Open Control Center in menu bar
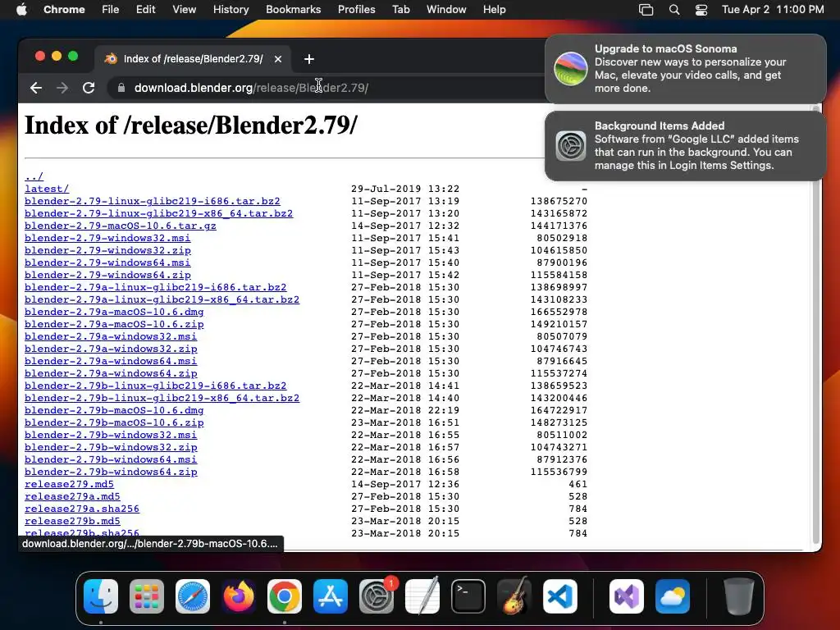 click(701, 10)
